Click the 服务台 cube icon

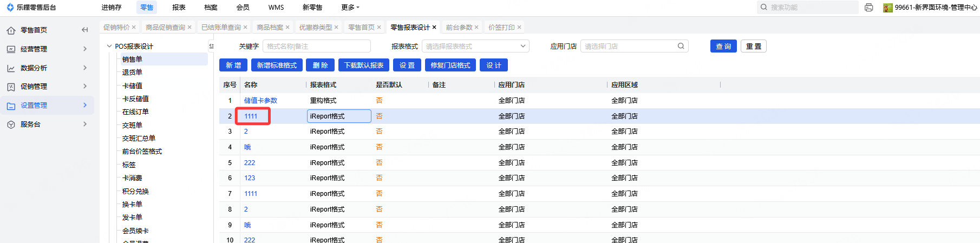coord(11,124)
